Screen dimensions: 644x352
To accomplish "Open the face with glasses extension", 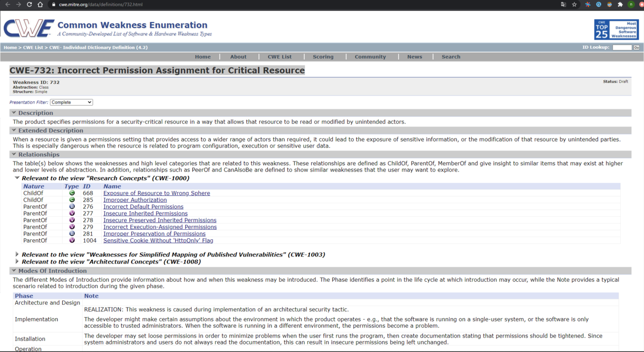I will [x=609, y=4].
